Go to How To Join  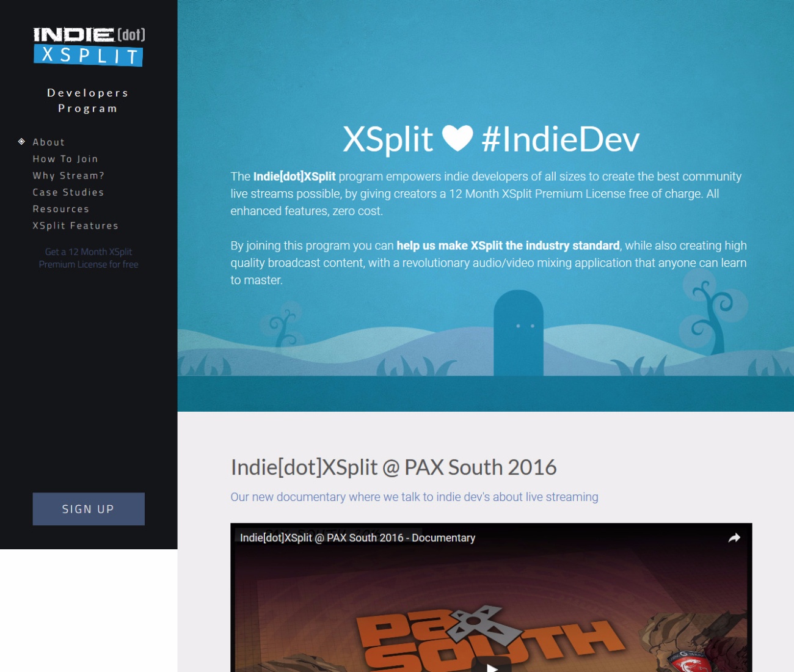point(65,159)
